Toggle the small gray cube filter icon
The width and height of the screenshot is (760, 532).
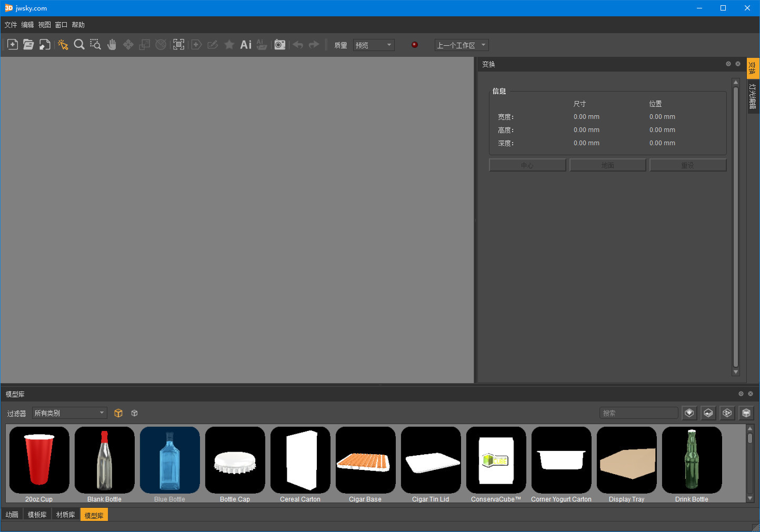[x=135, y=413]
